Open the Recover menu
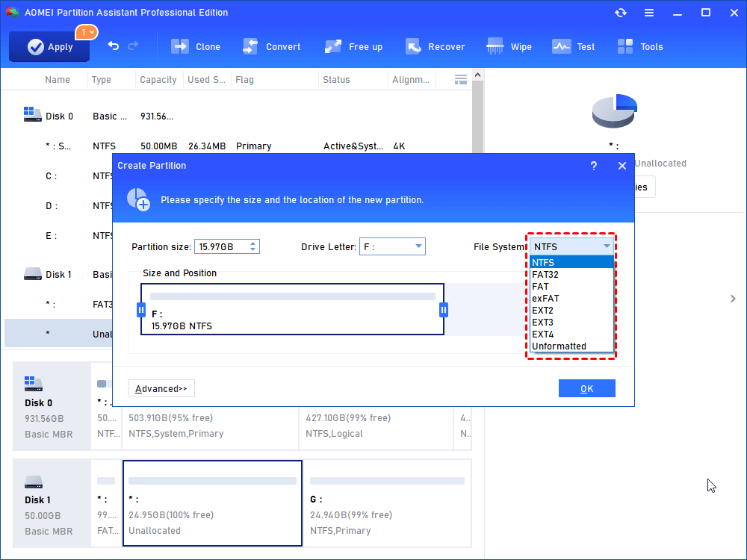Image resolution: width=747 pixels, height=560 pixels. (435, 46)
